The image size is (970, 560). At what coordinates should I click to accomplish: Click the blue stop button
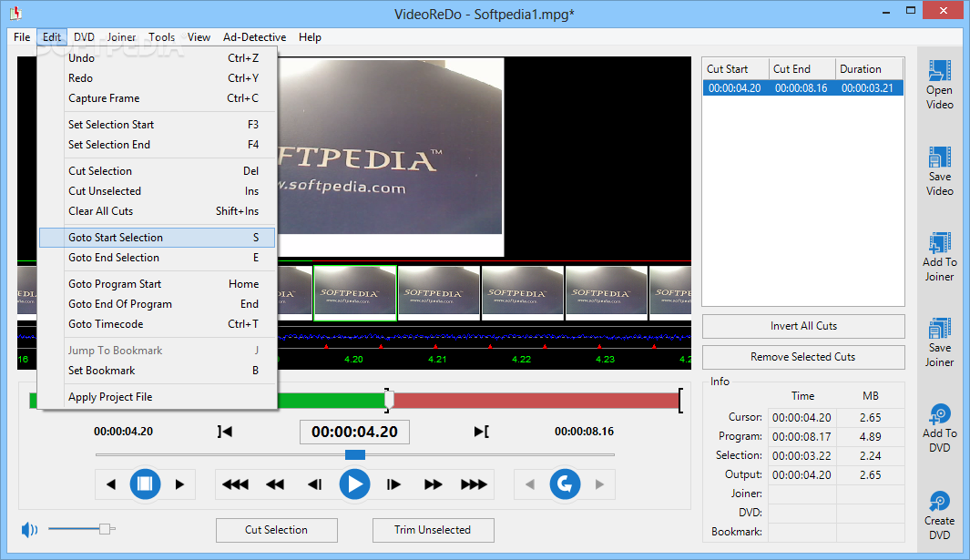pyautogui.click(x=145, y=484)
